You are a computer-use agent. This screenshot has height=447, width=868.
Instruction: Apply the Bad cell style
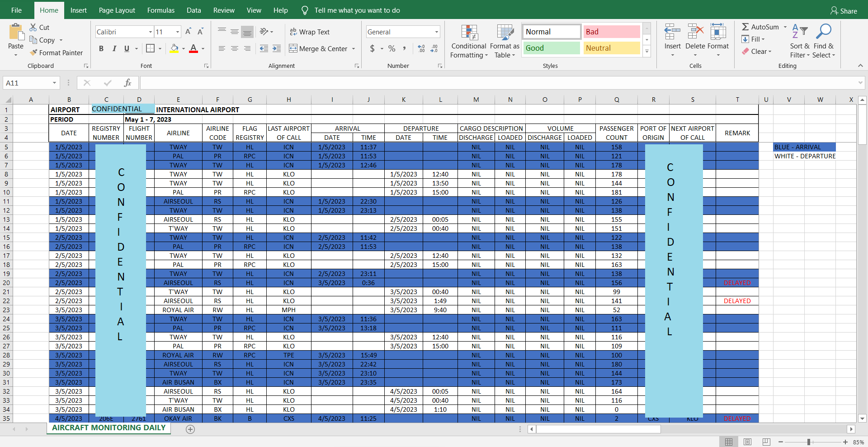pyautogui.click(x=611, y=32)
